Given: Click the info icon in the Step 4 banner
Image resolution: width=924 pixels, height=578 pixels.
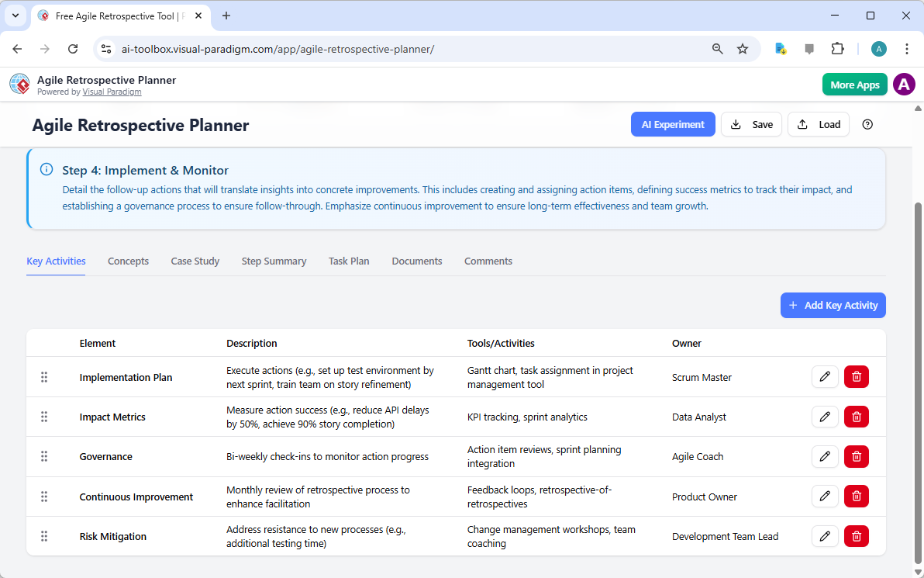Looking at the screenshot, I should pyautogui.click(x=46, y=169).
